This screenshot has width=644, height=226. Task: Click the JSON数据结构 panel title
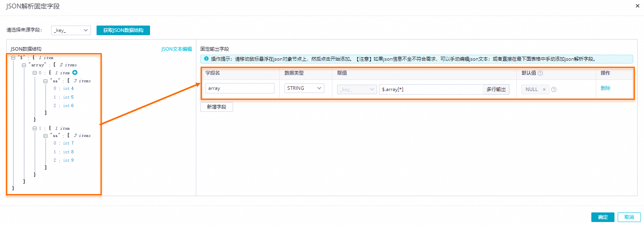[26, 49]
